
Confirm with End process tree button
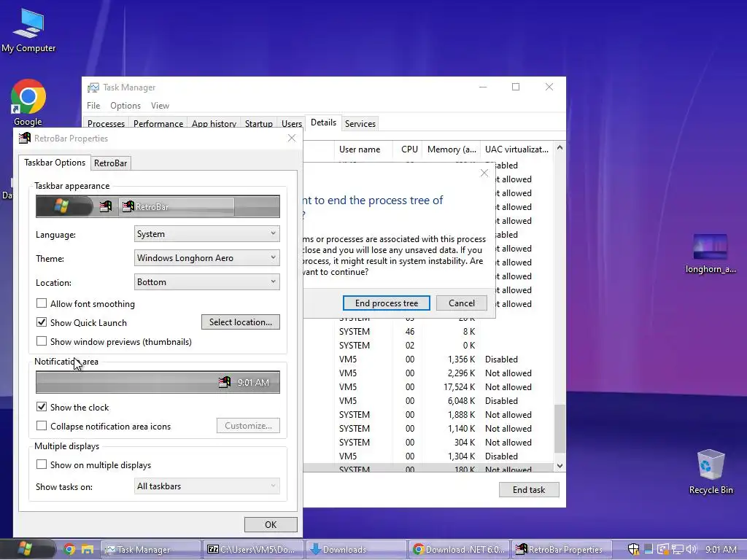pos(387,303)
